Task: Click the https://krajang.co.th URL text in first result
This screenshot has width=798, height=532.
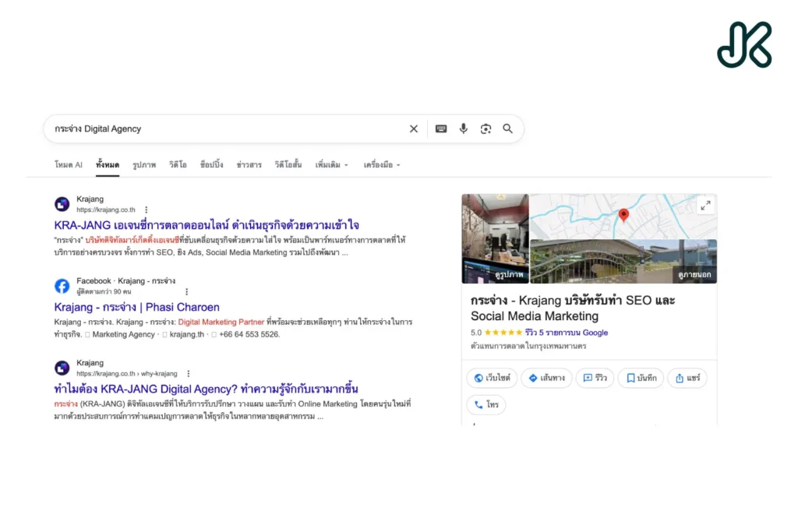Action: (x=106, y=210)
